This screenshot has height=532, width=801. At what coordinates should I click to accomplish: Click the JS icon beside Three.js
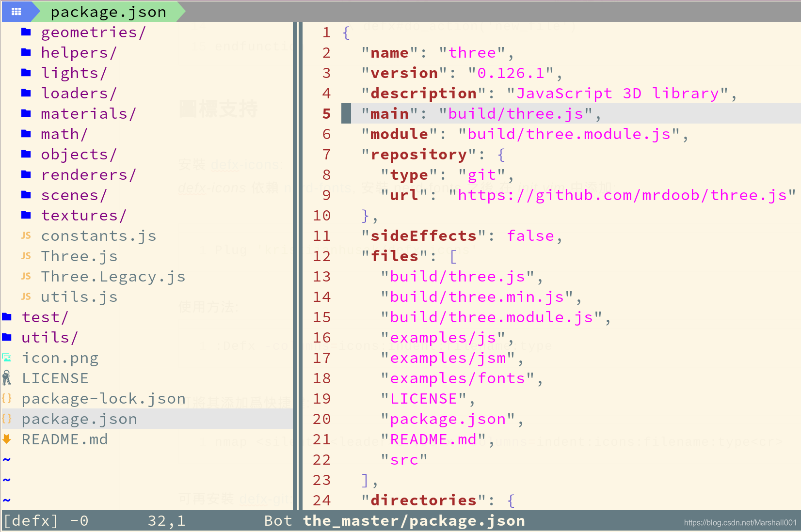click(26, 256)
